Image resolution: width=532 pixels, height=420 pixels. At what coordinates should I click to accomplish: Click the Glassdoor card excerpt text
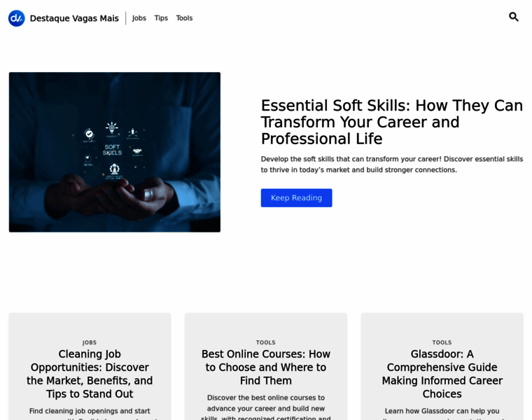pyautogui.click(x=442, y=414)
